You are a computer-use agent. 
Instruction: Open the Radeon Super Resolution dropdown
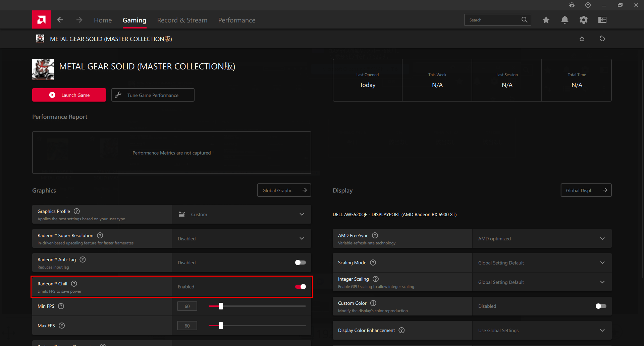click(241, 238)
